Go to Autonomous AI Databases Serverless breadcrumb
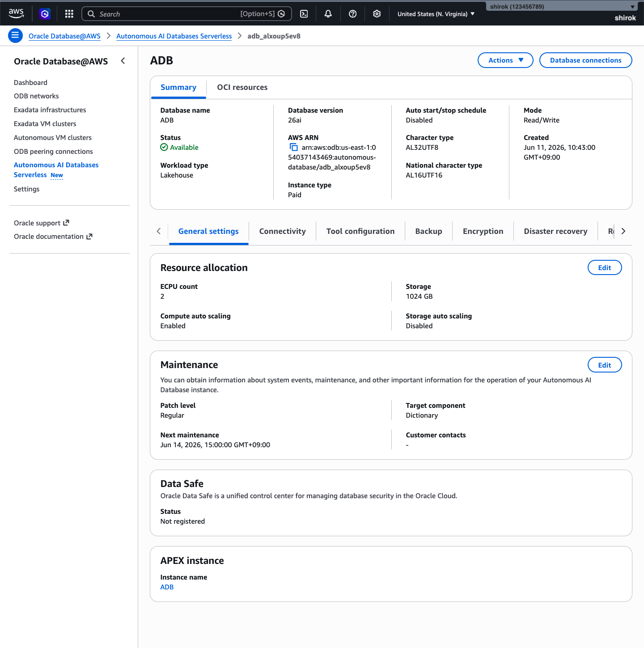Image resolution: width=644 pixels, height=648 pixels. click(x=174, y=36)
